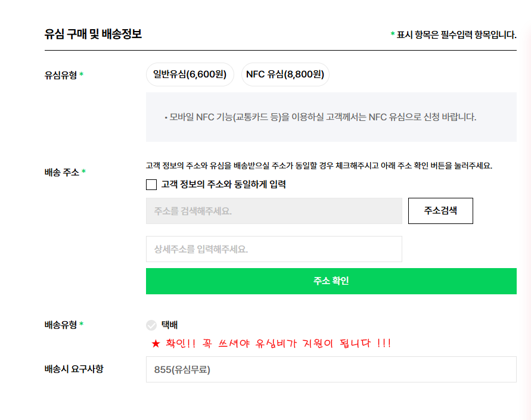This screenshot has width=531, height=420.
Task: Click the 필수입력 항목 notice text
Action: click(456, 35)
